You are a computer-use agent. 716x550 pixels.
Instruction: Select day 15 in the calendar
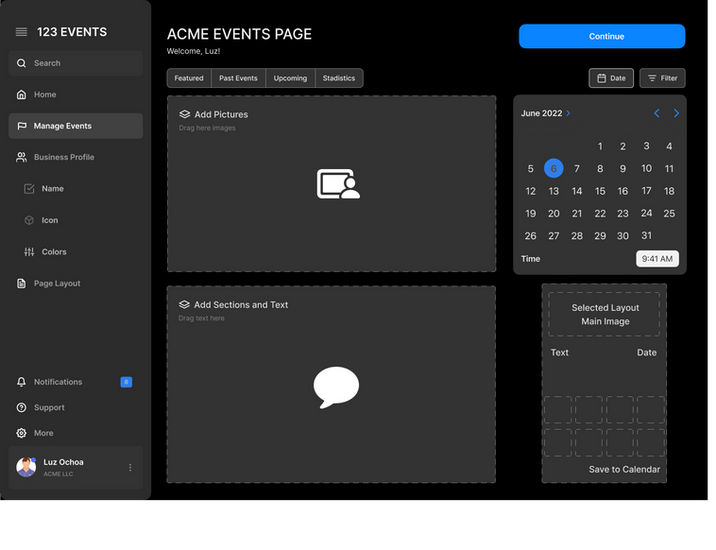[x=600, y=191]
